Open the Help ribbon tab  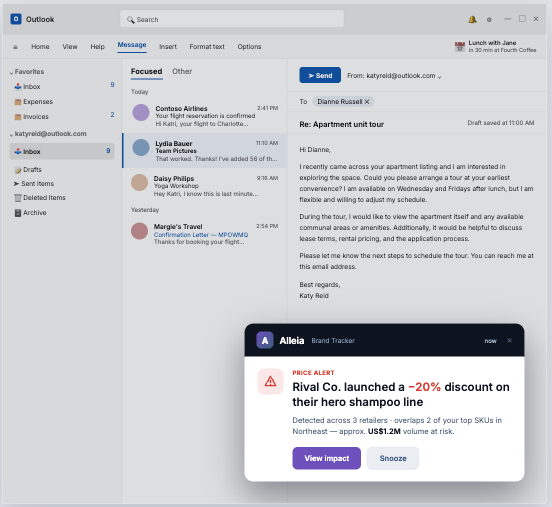(x=98, y=47)
